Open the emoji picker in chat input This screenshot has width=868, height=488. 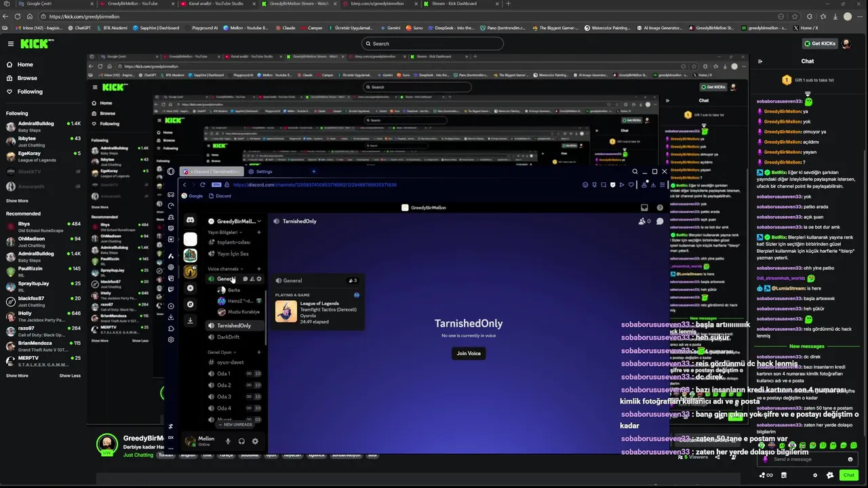(850, 459)
